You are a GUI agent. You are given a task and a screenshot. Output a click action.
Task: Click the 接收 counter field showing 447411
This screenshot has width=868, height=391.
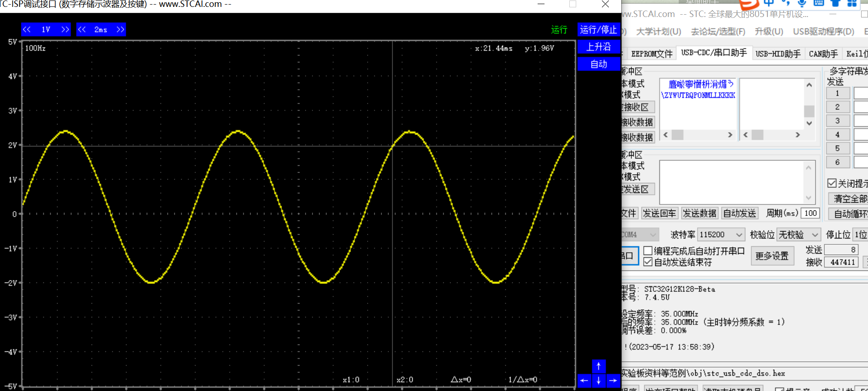tap(841, 262)
